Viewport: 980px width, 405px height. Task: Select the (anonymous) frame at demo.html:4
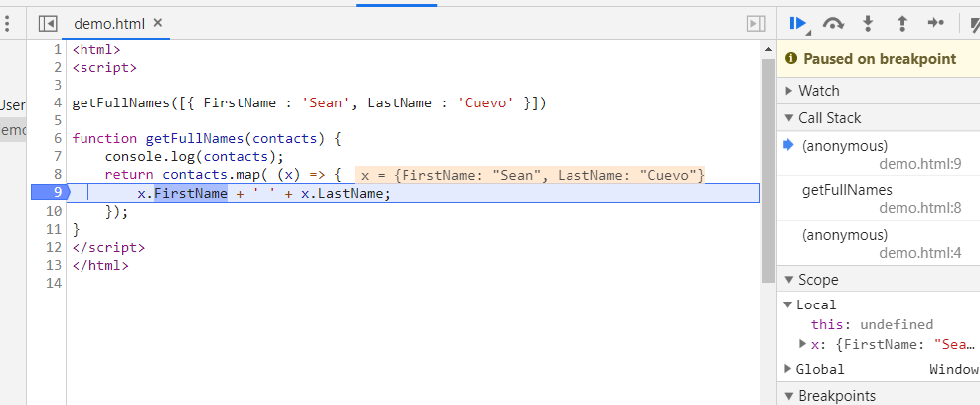tap(879, 244)
